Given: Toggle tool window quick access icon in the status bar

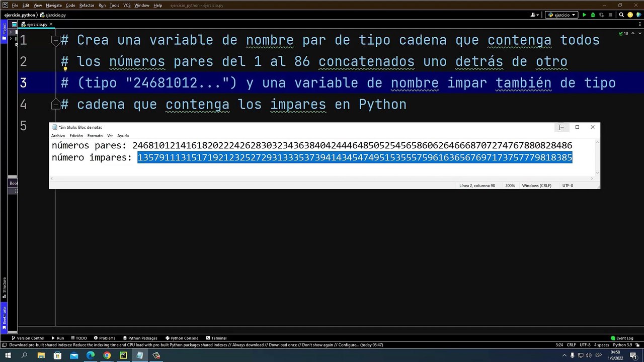Looking at the screenshot, I should pyautogui.click(x=4, y=345).
